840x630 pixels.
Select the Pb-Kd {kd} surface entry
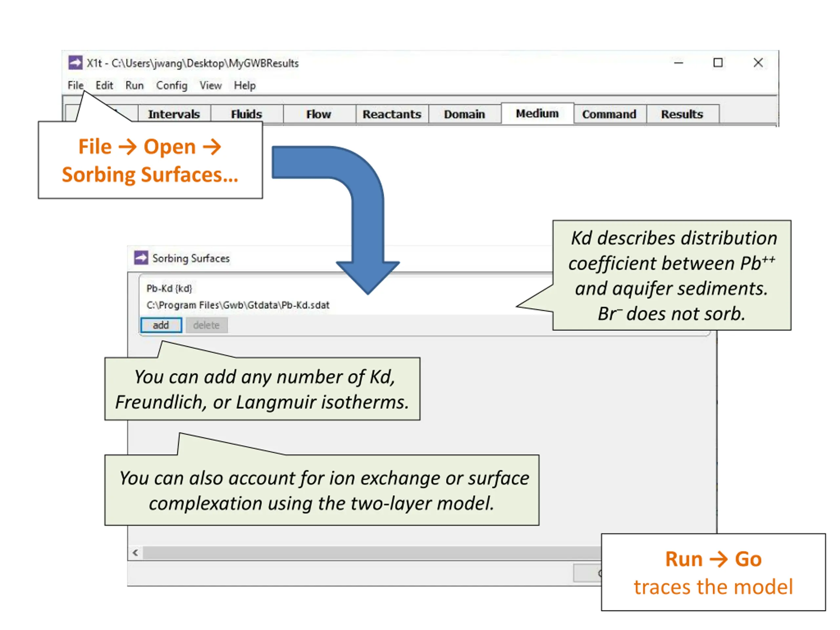pyautogui.click(x=169, y=289)
